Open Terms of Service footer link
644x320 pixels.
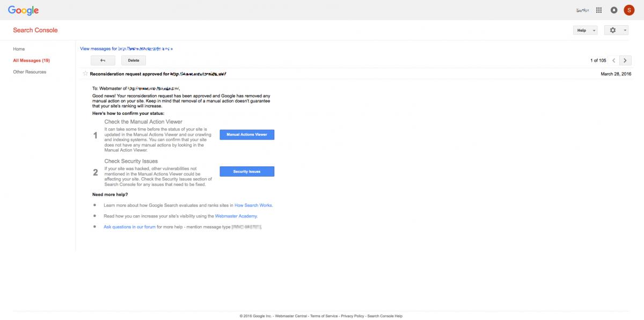click(x=324, y=316)
